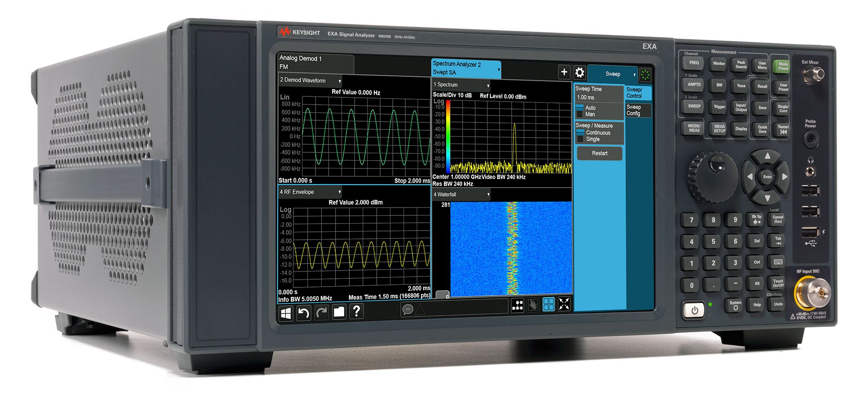868x396 pixels.
Task: Open the arrow on the Spectrum Analyzer 2 tab
Action: (x=499, y=69)
